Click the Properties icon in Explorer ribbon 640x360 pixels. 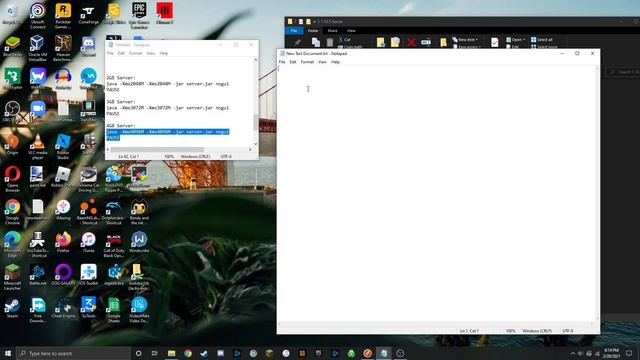(x=494, y=42)
